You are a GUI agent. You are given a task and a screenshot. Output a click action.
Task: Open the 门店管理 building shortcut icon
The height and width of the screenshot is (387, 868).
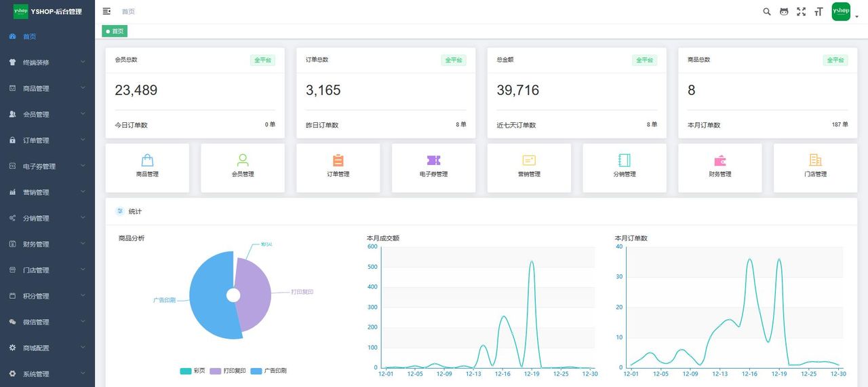point(815,160)
